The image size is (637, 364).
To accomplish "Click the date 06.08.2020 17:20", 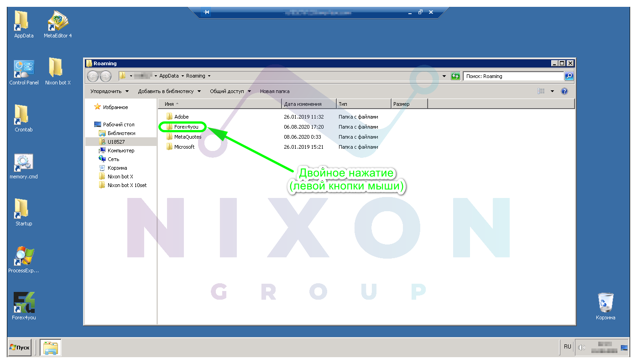I will pyautogui.click(x=304, y=127).
